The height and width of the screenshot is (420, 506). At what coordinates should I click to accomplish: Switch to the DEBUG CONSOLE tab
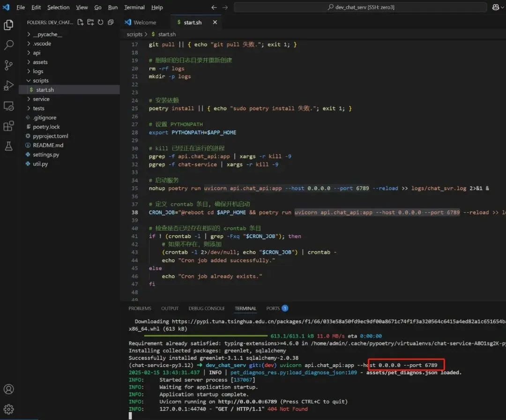(207, 308)
